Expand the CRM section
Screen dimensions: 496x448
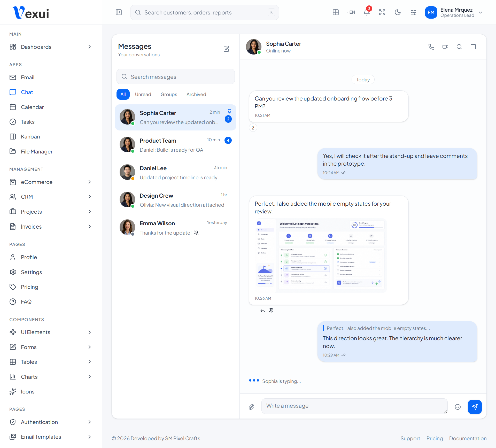(51, 197)
